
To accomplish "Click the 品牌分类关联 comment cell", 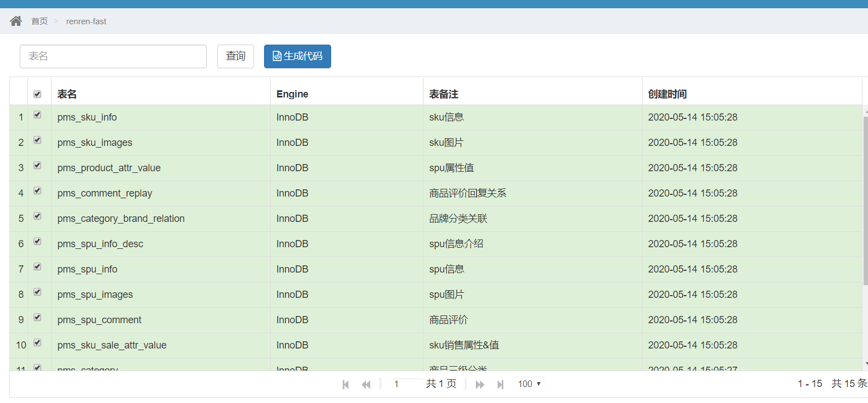I will pos(532,219).
